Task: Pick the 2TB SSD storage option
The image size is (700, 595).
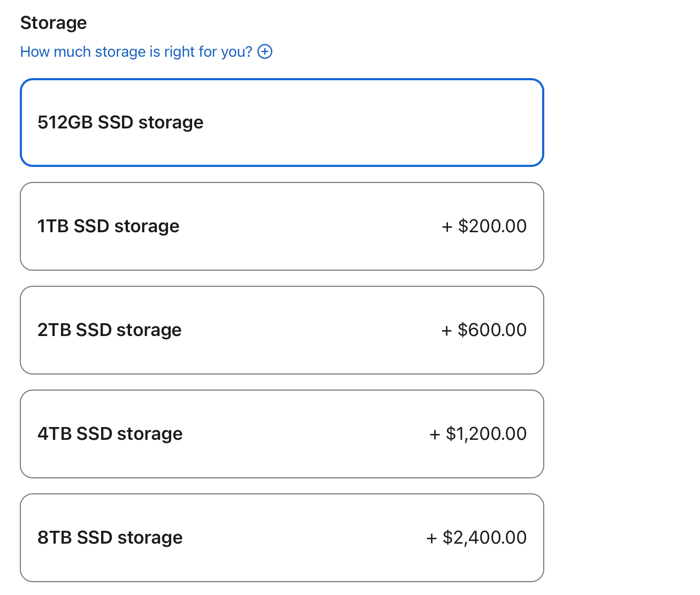Action: tap(281, 330)
